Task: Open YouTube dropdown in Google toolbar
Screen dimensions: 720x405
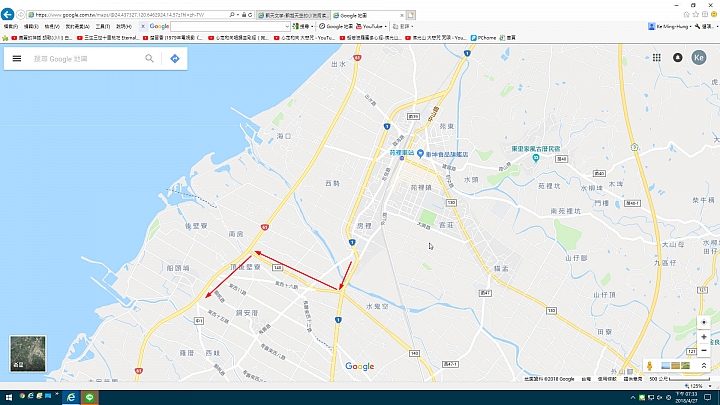Action: [x=386, y=27]
